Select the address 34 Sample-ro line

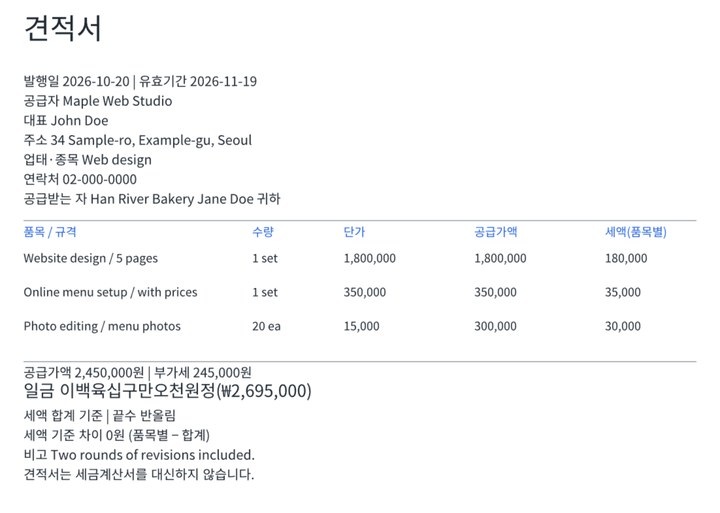[x=138, y=140]
